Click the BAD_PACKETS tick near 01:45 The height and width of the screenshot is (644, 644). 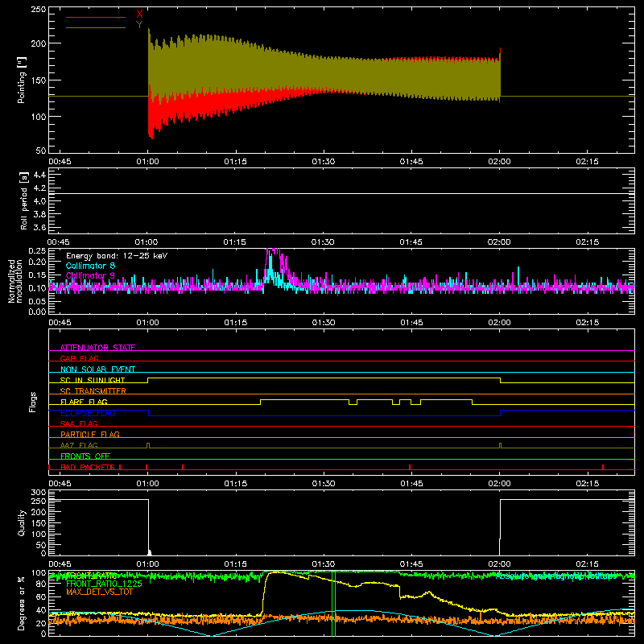pos(410,467)
